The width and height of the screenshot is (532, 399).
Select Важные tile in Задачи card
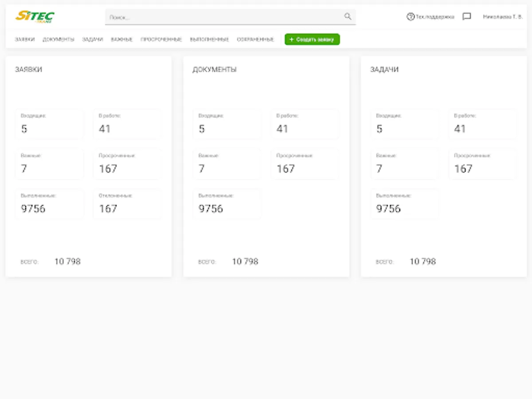click(405, 164)
